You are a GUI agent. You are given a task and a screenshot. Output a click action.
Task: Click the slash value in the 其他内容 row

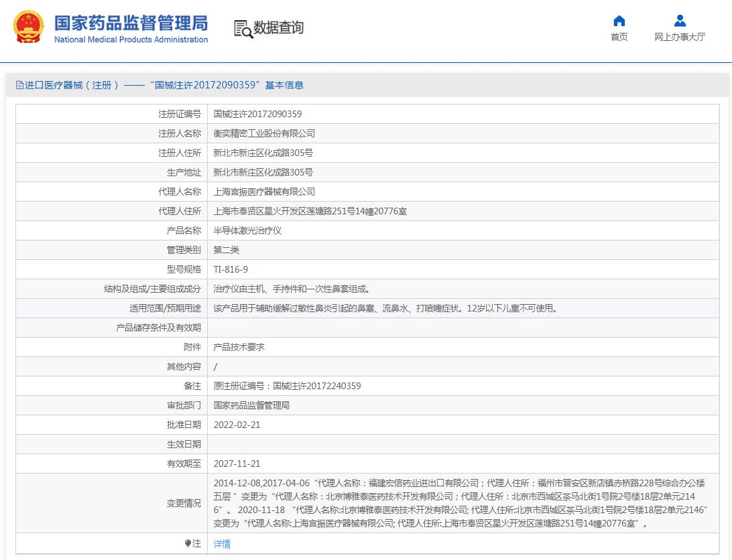point(215,367)
